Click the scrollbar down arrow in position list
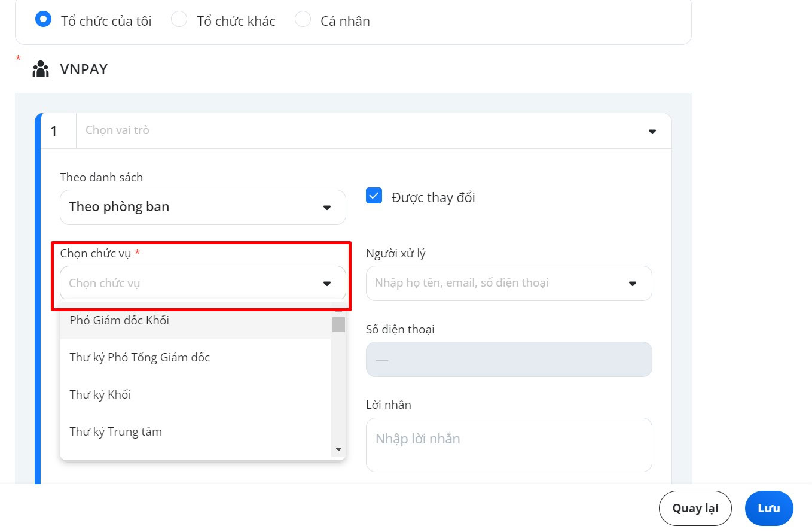 [338, 449]
